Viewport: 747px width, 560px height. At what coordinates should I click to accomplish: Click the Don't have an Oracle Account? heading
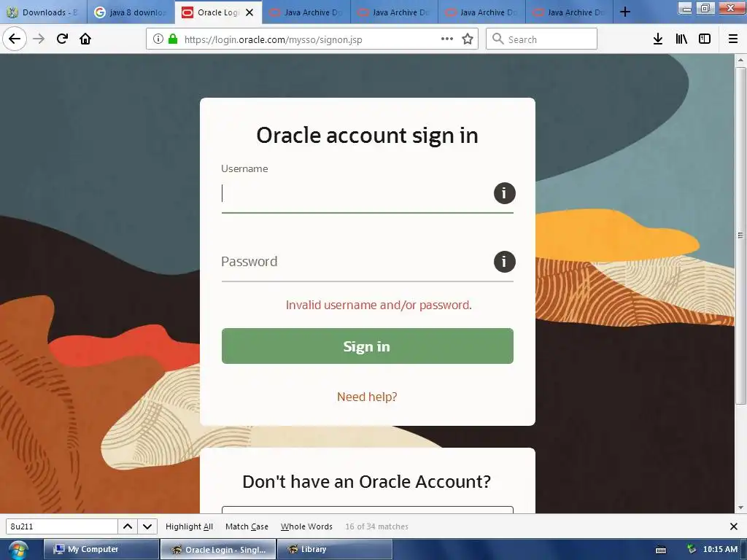[x=366, y=481]
